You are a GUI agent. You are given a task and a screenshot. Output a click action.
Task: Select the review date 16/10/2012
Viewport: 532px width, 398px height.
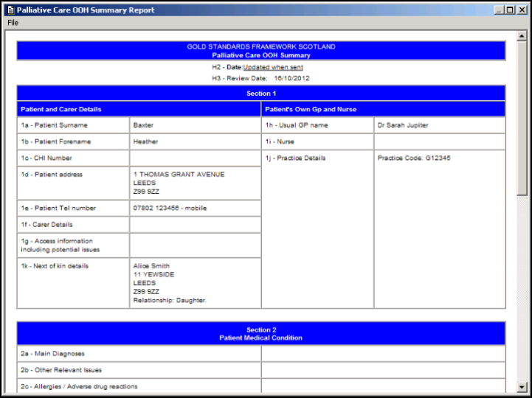pos(291,78)
